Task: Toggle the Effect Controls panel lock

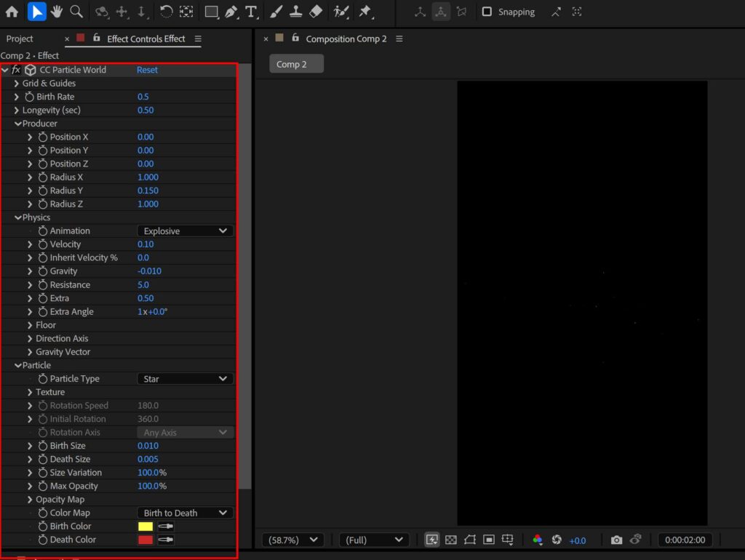Action: [97, 38]
